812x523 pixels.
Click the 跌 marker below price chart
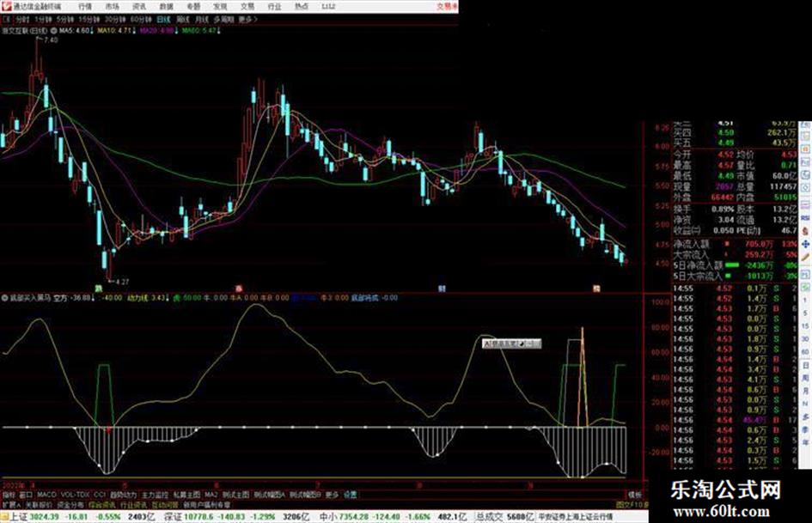click(98, 288)
